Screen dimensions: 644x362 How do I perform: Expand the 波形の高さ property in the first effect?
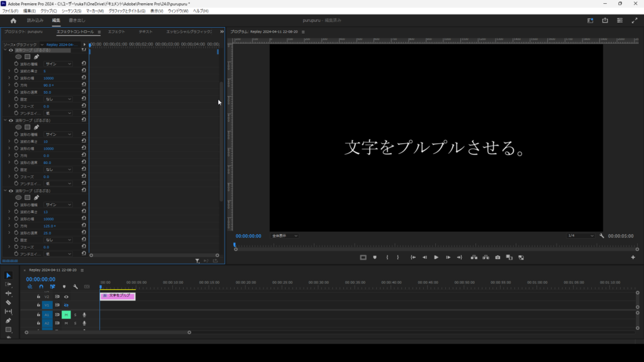click(x=9, y=71)
